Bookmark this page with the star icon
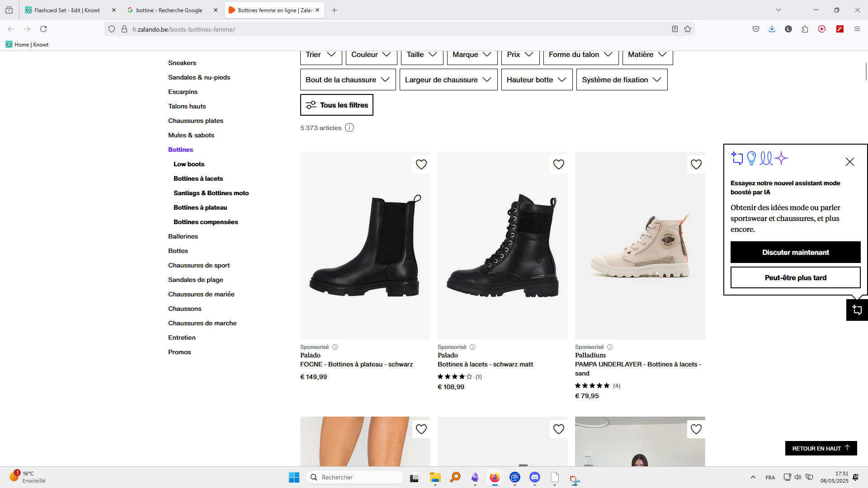Viewport: 868px width, 488px height. 688,29
